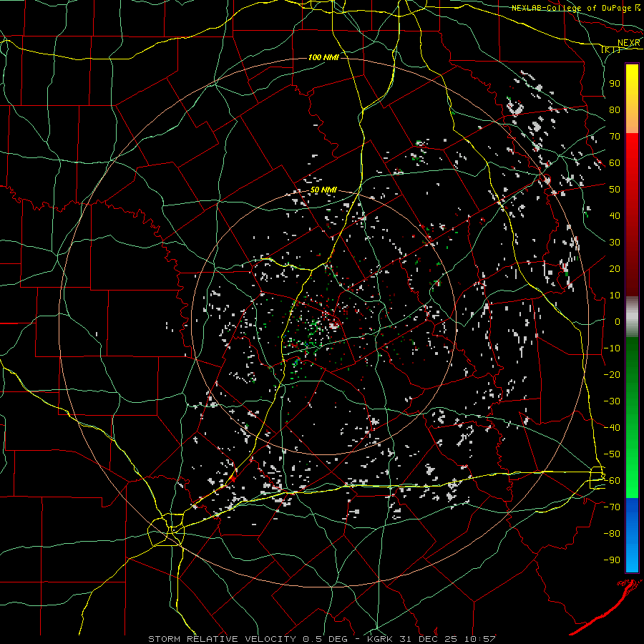Click the "60" value on the color scale

615,162
